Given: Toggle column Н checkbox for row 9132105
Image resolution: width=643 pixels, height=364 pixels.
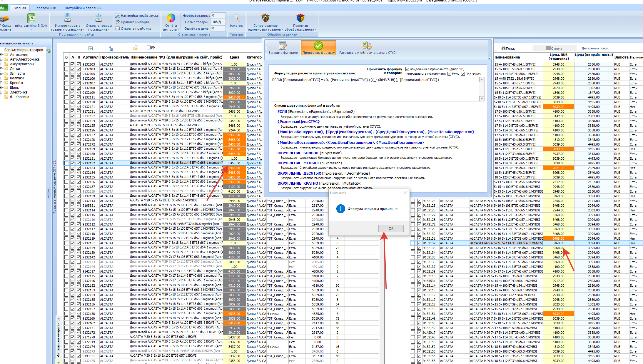Looking at the screenshot, I should point(79,74).
